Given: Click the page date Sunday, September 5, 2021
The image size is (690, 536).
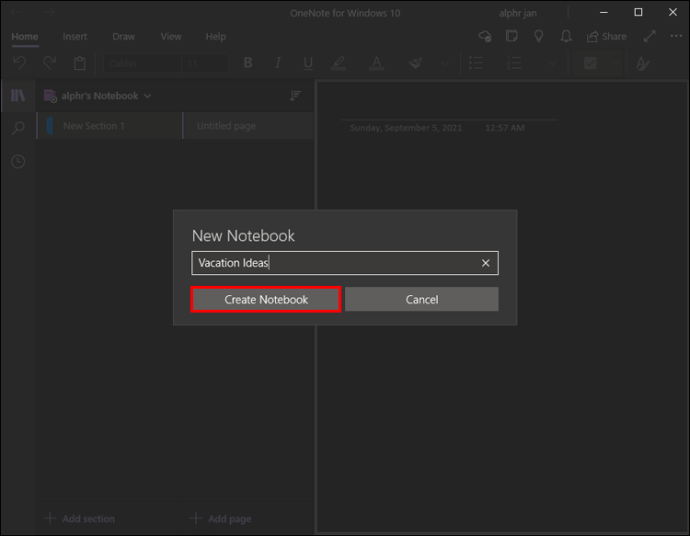Looking at the screenshot, I should [x=406, y=128].
